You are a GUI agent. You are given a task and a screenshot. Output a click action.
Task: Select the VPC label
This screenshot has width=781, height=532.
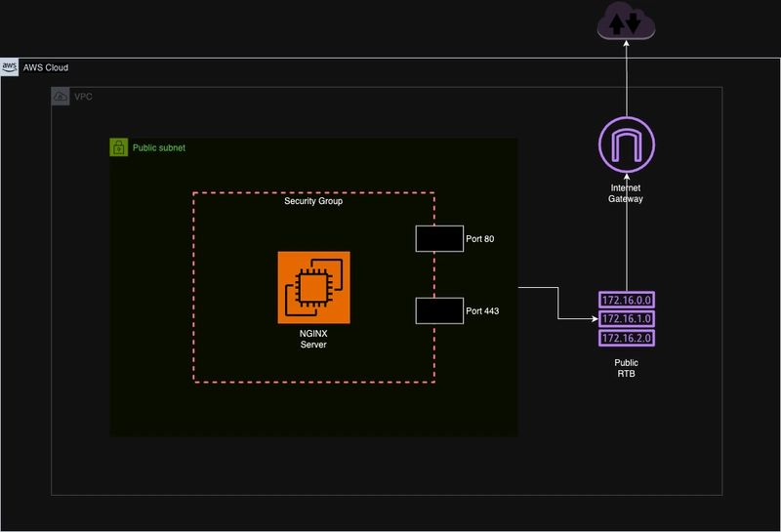point(83,97)
